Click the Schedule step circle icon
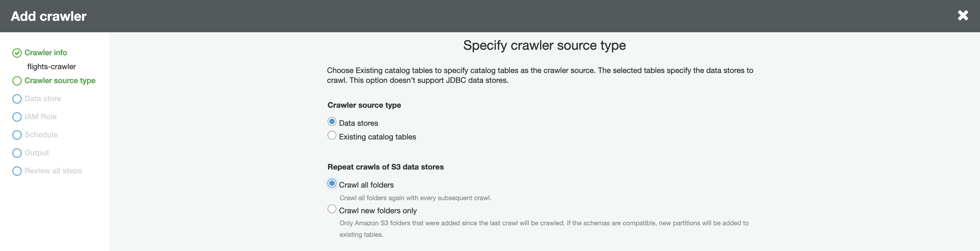 pyautogui.click(x=17, y=135)
